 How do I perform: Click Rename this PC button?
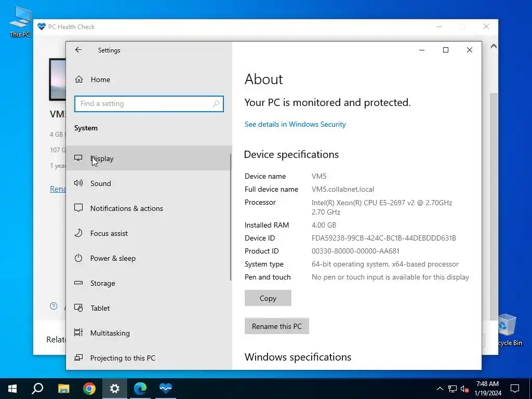point(276,326)
